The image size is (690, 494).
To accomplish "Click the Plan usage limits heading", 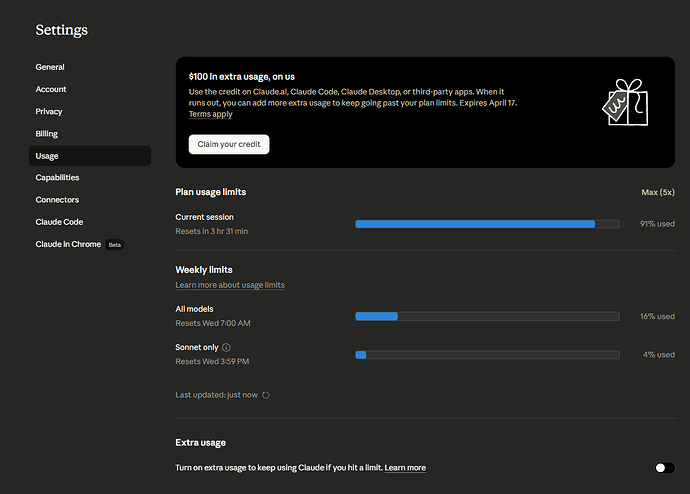I will [x=211, y=192].
